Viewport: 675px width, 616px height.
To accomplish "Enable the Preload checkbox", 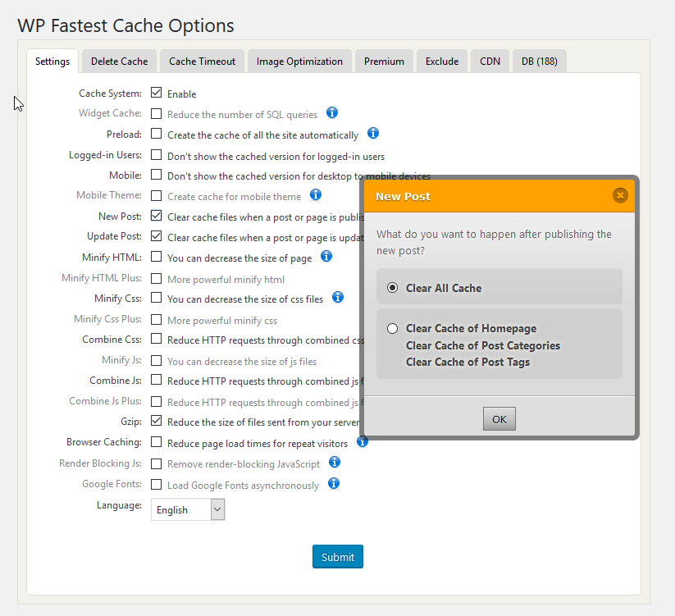I will click(x=157, y=134).
